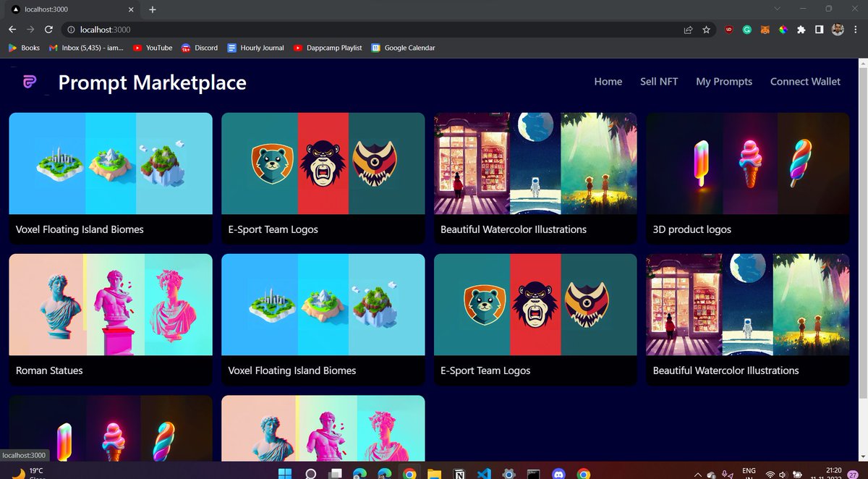Open network Wi-Fi settings in tray

pos(770,475)
